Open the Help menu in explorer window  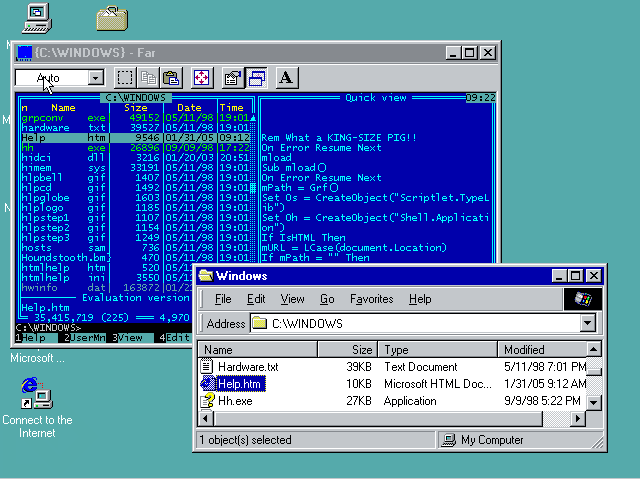420,299
